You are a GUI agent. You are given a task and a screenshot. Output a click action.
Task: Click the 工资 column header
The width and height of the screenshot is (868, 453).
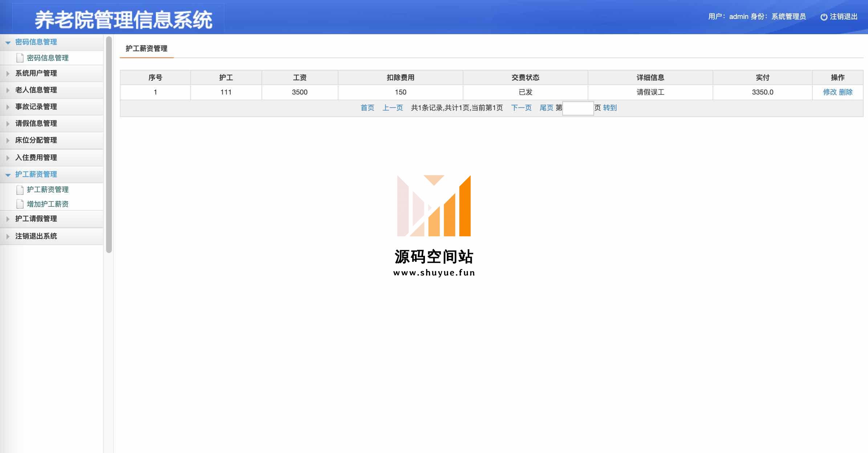[300, 78]
